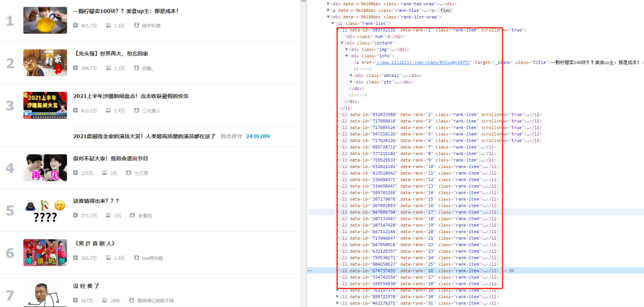644x307 pixels.
Task: Expand the rank-tips p node
Action: coord(328,10)
